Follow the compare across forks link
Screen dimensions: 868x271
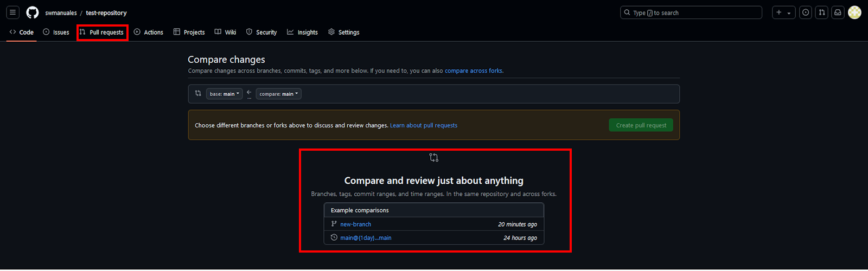473,71
